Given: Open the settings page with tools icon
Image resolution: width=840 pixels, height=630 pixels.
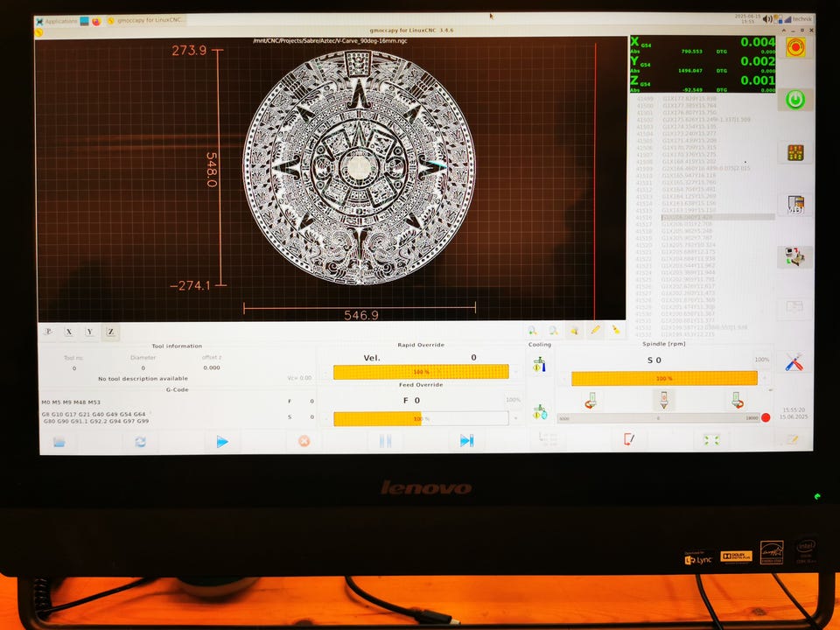Looking at the screenshot, I should (794, 362).
